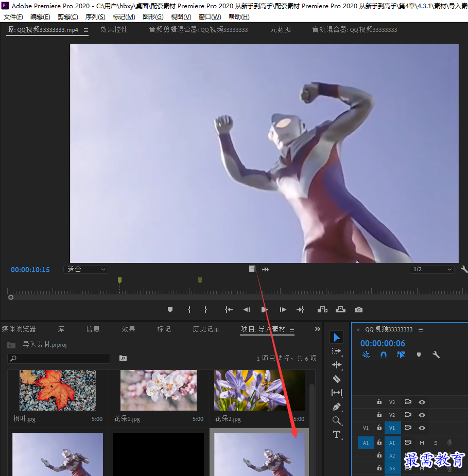
Task: Select the Zoom tool magnifier
Action: point(337,420)
